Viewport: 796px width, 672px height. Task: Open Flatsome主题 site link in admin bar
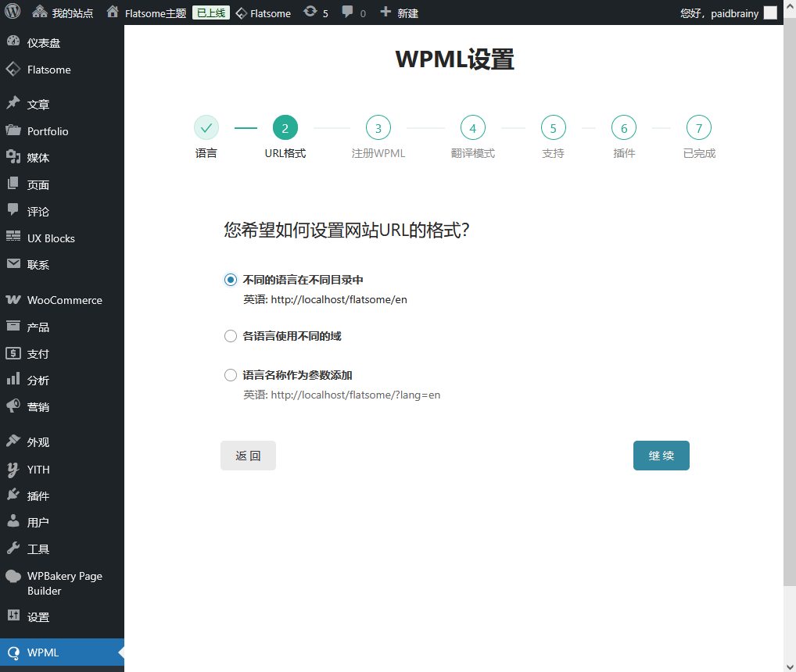point(147,13)
